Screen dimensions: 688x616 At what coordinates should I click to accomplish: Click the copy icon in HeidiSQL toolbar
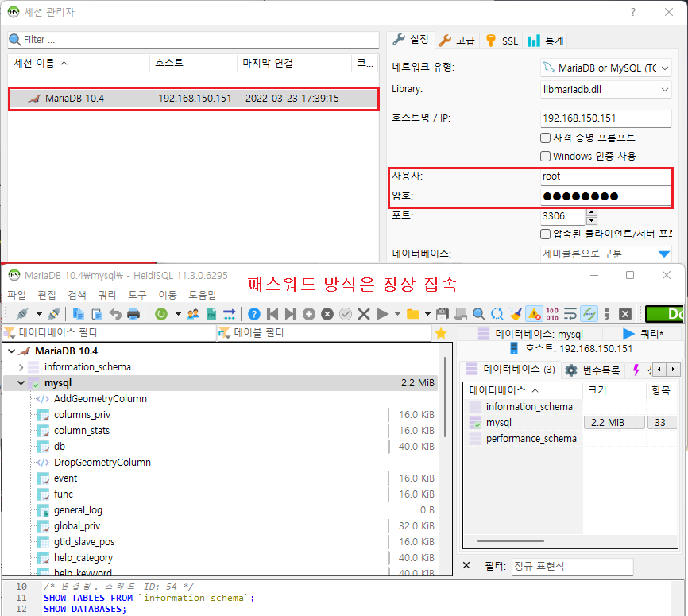click(79, 314)
